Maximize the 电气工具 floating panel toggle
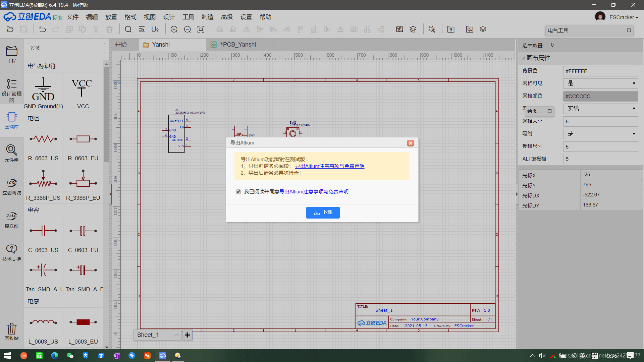Viewport: 644px width, 362px height. click(629, 30)
